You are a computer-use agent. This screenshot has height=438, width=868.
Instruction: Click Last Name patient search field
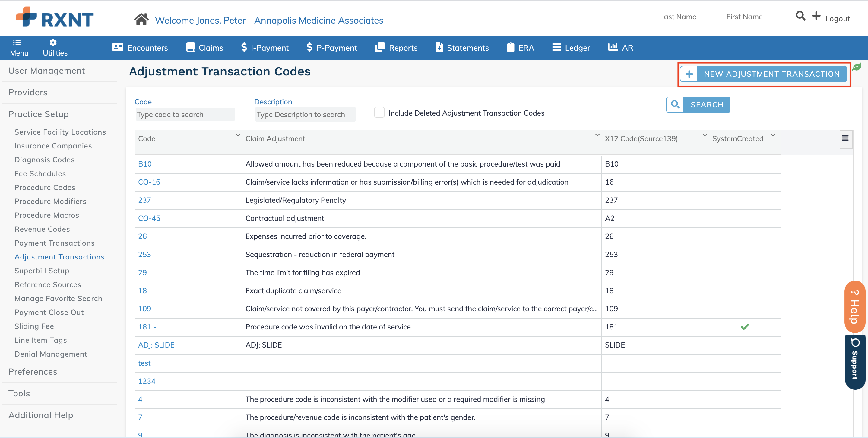pyautogui.click(x=678, y=17)
